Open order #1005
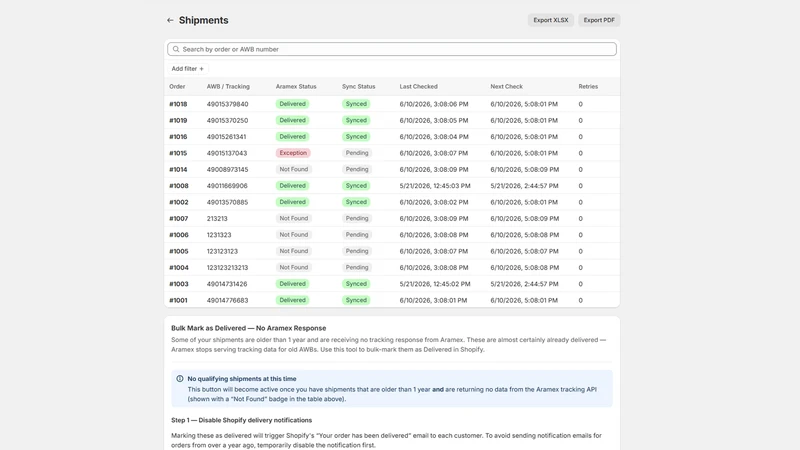The image size is (800, 450). [x=179, y=251]
